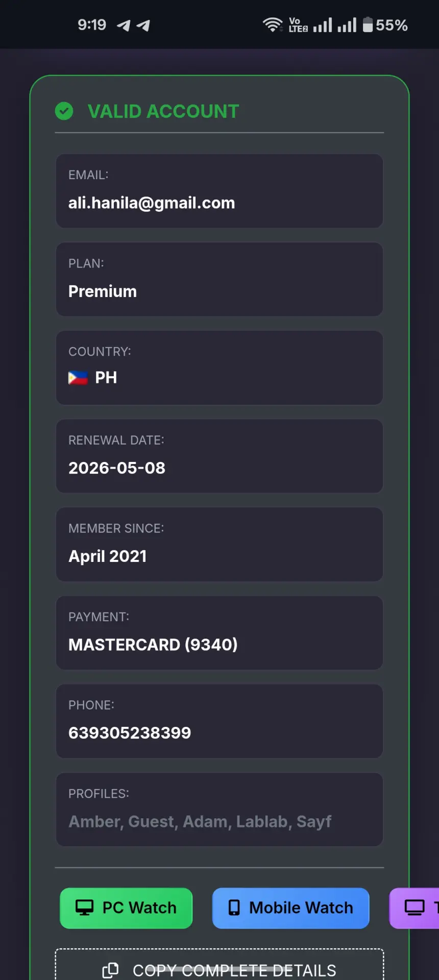Open PC Watch button
This screenshot has width=439, height=980.
pos(126,908)
